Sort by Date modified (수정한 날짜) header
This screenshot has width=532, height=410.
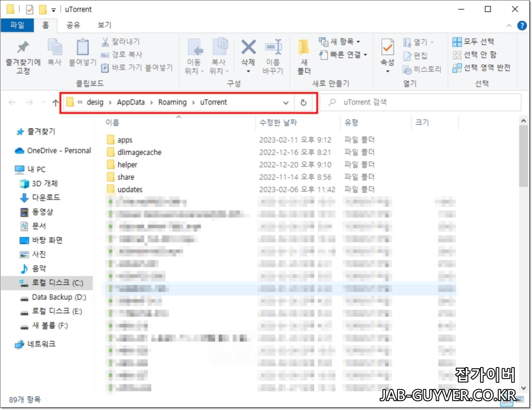click(x=278, y=122)
